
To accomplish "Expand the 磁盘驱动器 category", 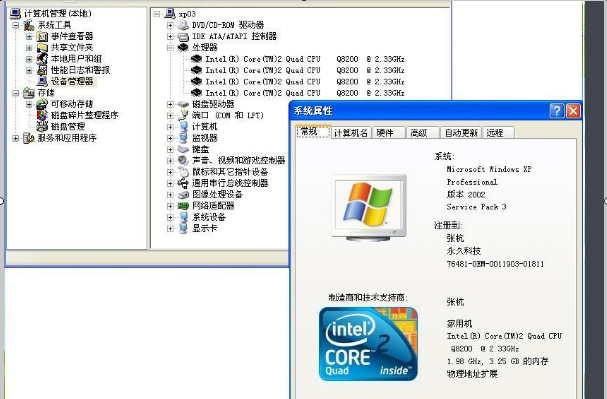I will (x=170, y=104).
